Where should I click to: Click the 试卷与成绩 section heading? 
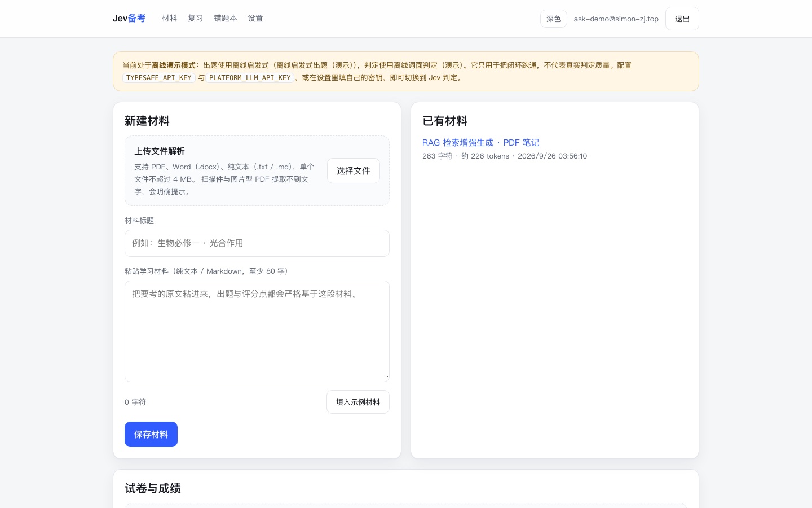click(153, 488)
